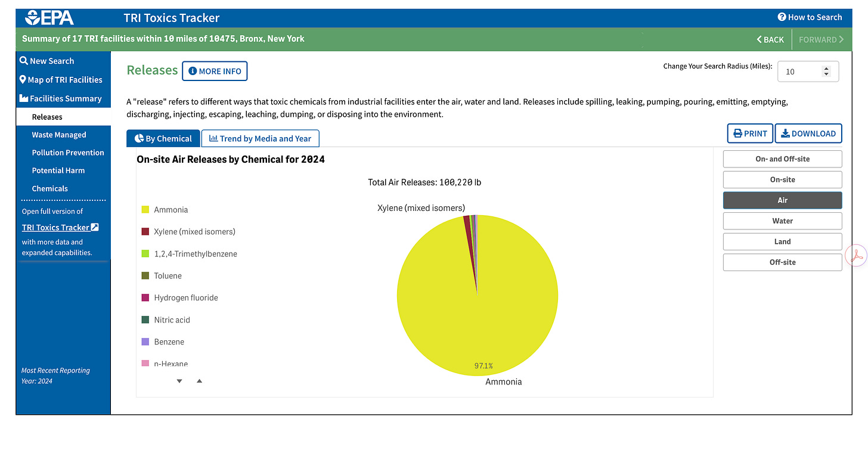The height and width of the screenshot is (472, 868).
Task: Switch to Trend by Media and Year tab
Action: point(261,138)
